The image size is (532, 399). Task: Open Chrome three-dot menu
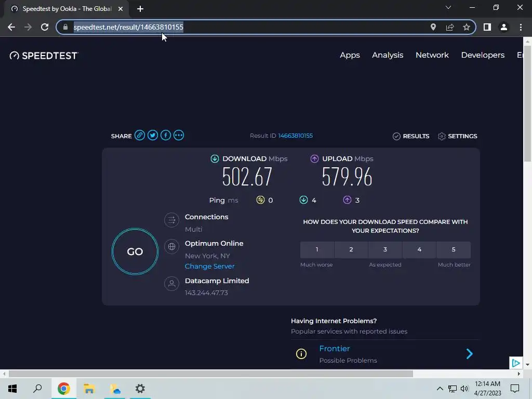(521, 27)
